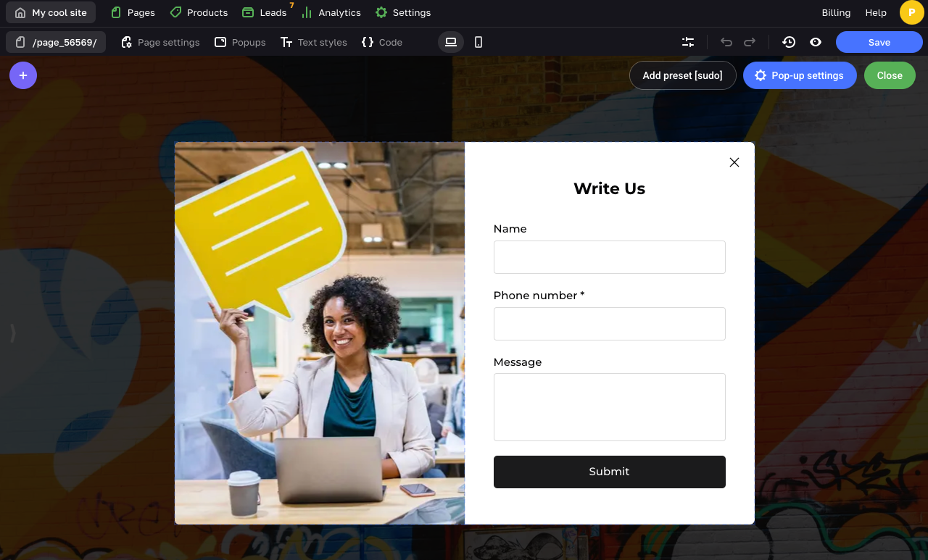Click the purple plus add-block button
928x560 pixels.
pyautogui.click(x=23, y=75)
